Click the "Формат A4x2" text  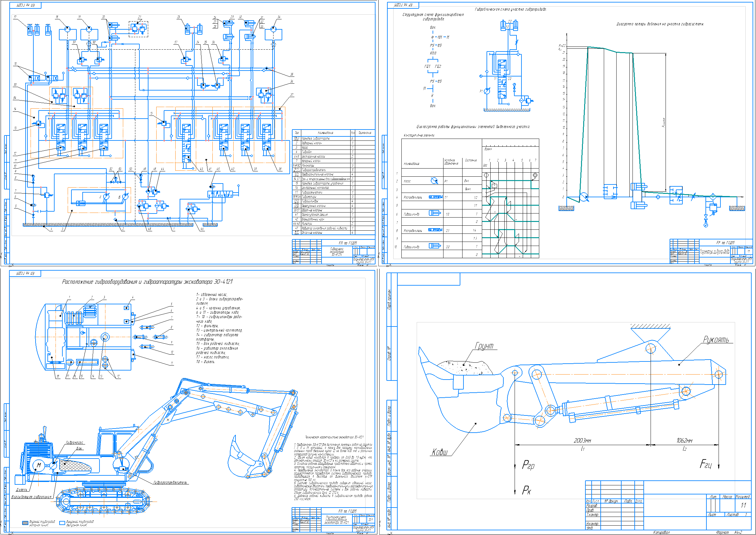click(729, 532)
